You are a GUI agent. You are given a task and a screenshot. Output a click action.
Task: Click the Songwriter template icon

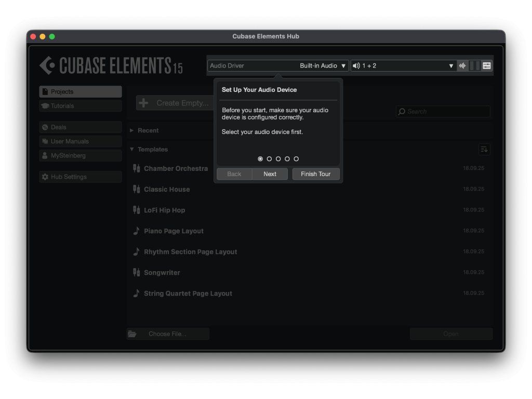[x=137, y=272]
